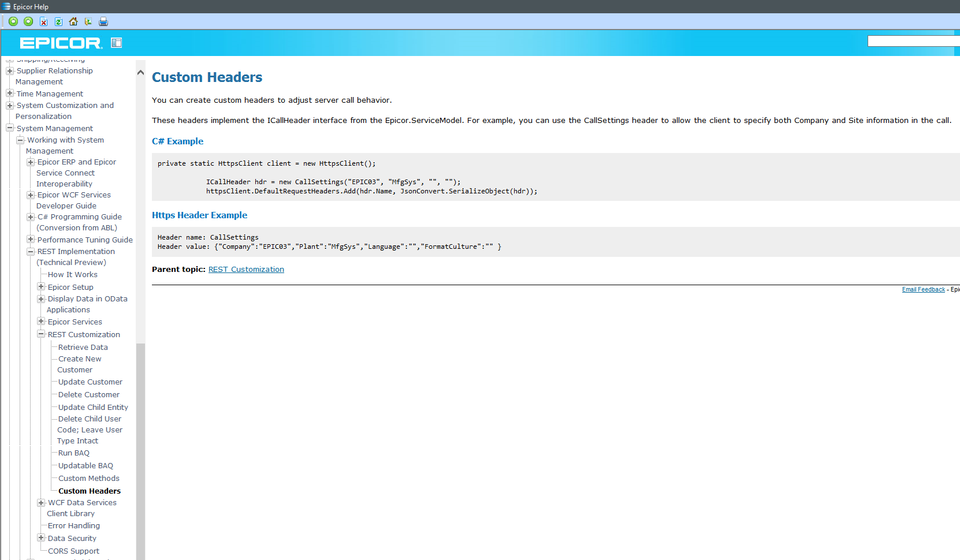Open Custom Methods topic
The height and width of the screenshot is (560, 960).
pos(89,479)
